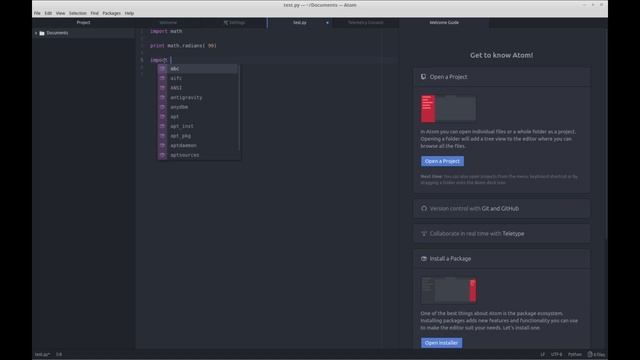The height and width of the screenshot is (360, 640).
Task: Click the Open a Project illustration
Action: pos(448,109)
